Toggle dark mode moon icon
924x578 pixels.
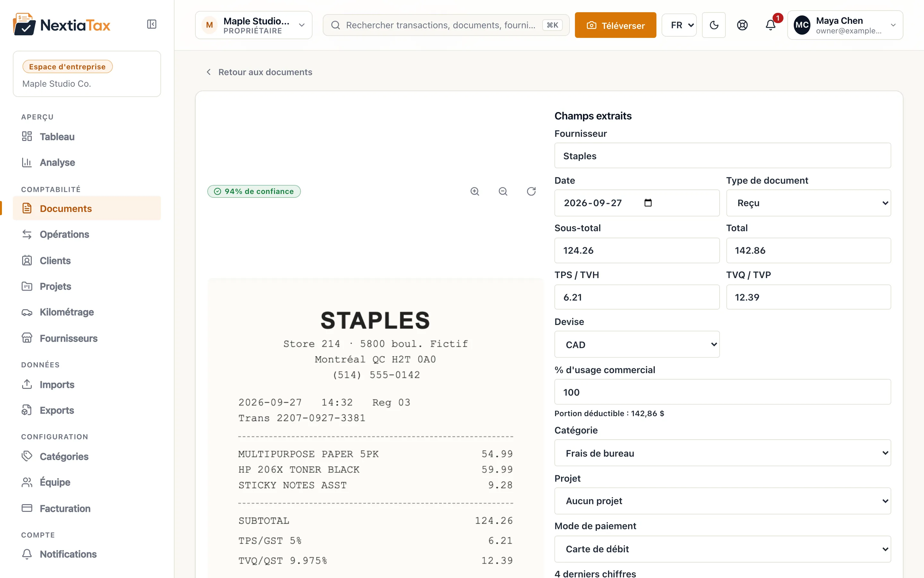[x=714, y=25]
